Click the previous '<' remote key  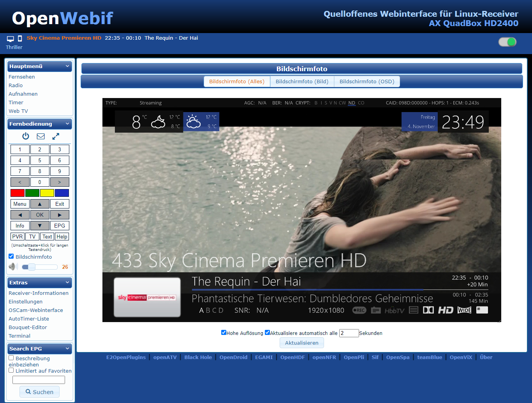click(x=20, y=182)
